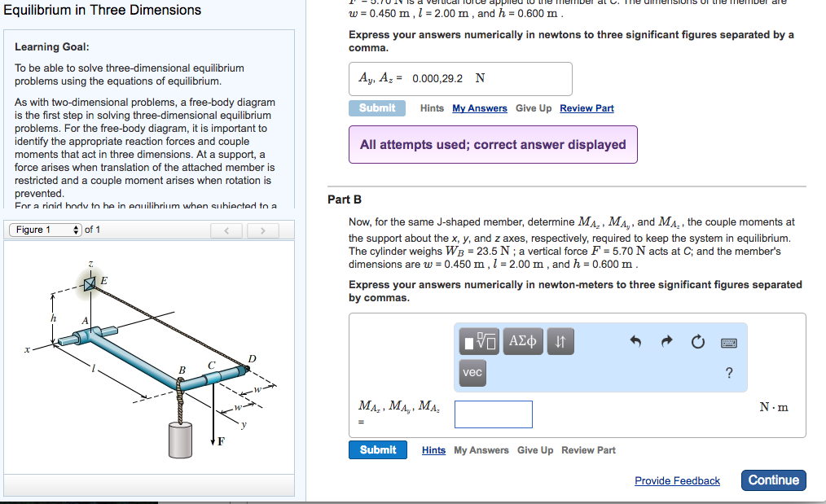Click Provide Feedback link
The height and width of the screenshot is (504, 826).
coord(677,480)
